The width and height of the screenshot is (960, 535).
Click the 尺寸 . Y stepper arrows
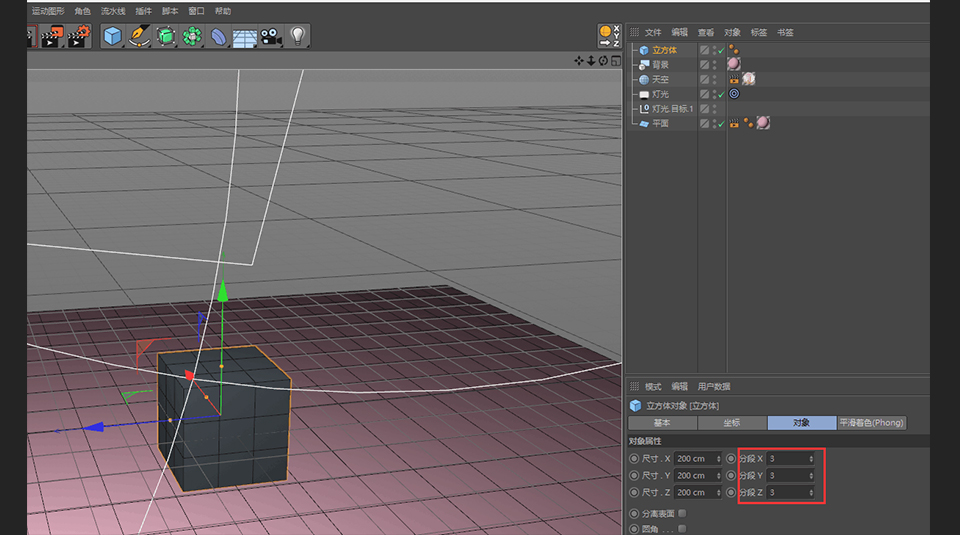[x=719, y=476]
